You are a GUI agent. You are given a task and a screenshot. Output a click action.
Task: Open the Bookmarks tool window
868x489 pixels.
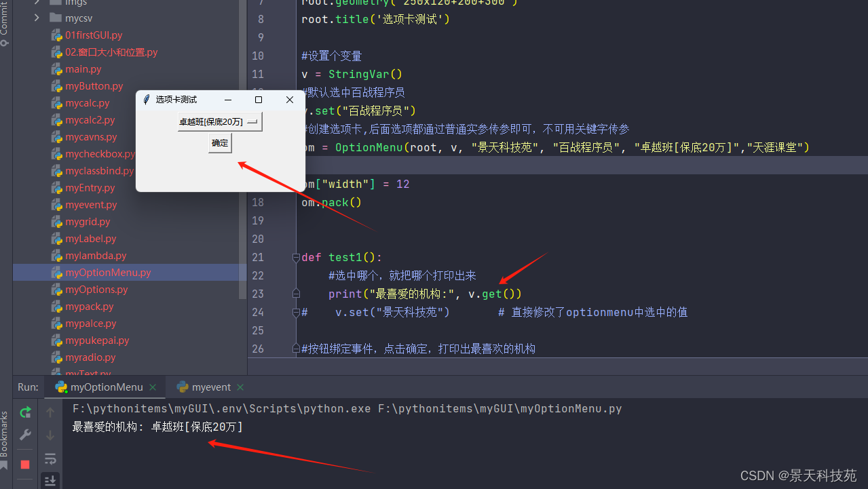5,439
